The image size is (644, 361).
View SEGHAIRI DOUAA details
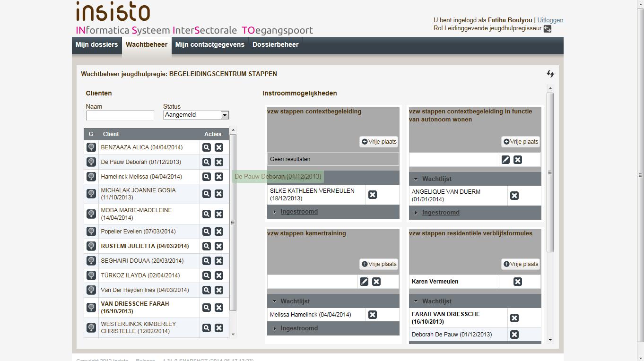(x=207, y=261)
